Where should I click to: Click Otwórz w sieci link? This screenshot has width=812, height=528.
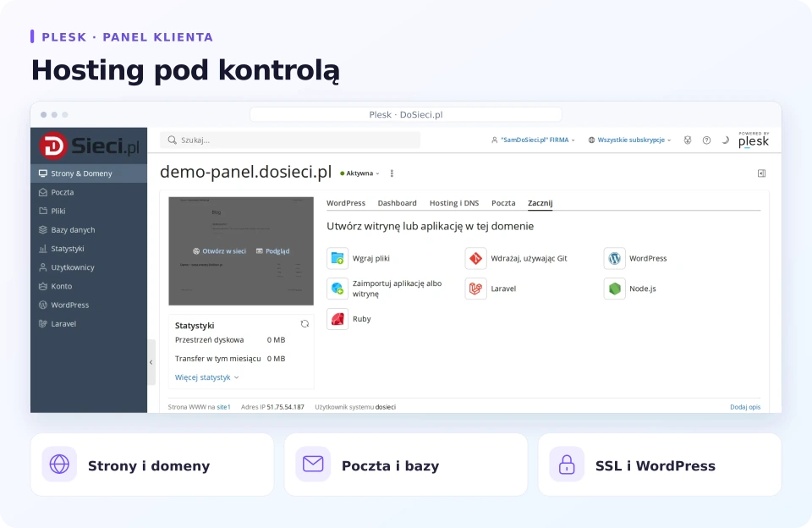point(220,250)
